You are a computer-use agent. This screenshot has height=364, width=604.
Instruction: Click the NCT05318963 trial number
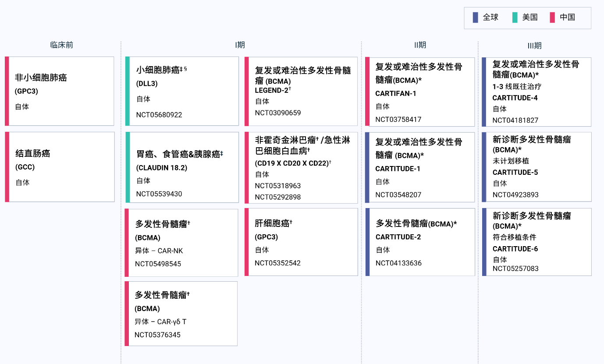(278, 186)
